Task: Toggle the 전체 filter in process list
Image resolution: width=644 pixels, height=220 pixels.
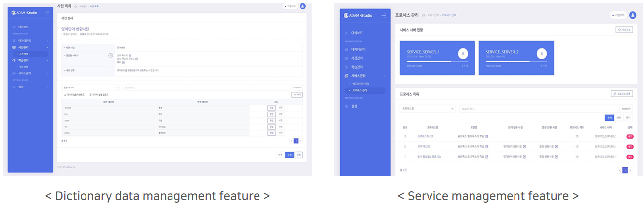Action: pos(610,118)
